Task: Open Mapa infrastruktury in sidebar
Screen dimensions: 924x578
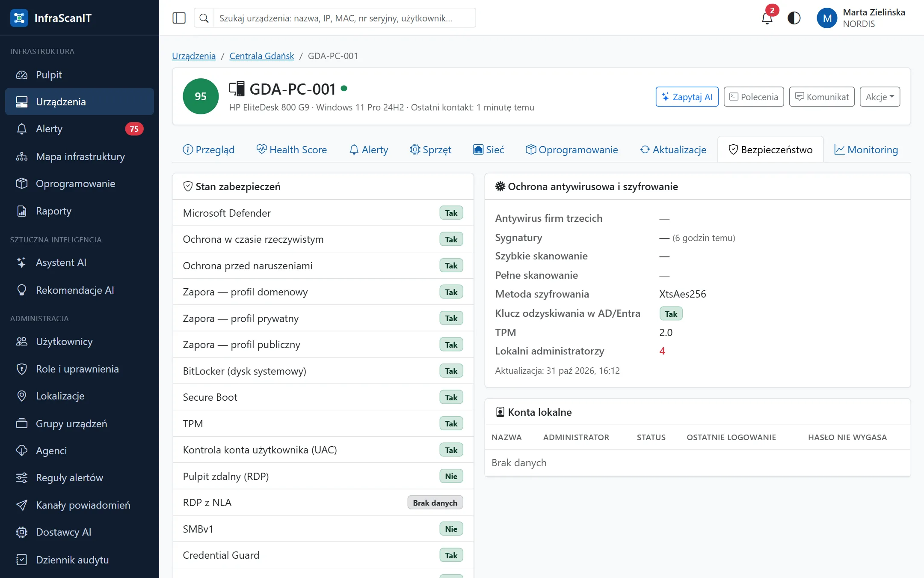Action: (x=80, y=157)
